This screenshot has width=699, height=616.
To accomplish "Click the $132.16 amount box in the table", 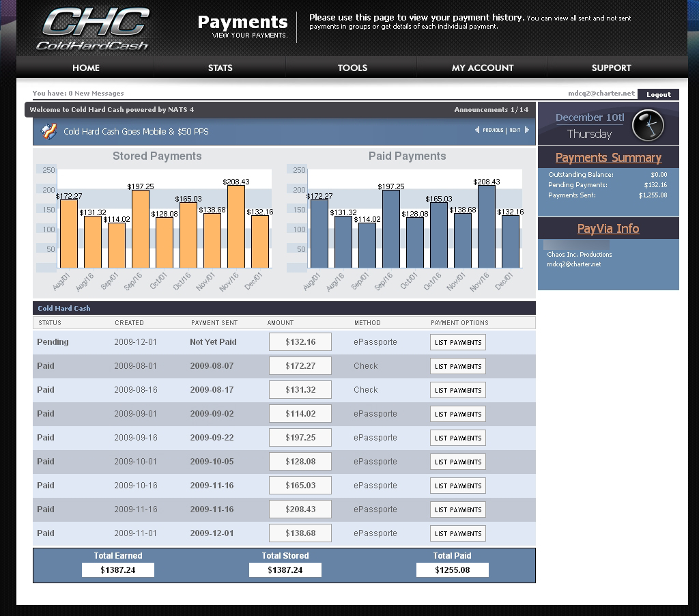I will click(x=300, y=342).
